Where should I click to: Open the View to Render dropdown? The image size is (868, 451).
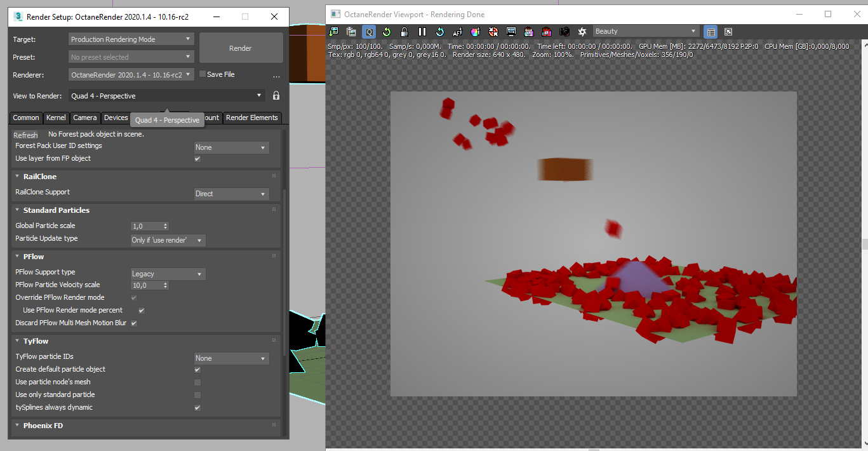(x=166, y=96)
